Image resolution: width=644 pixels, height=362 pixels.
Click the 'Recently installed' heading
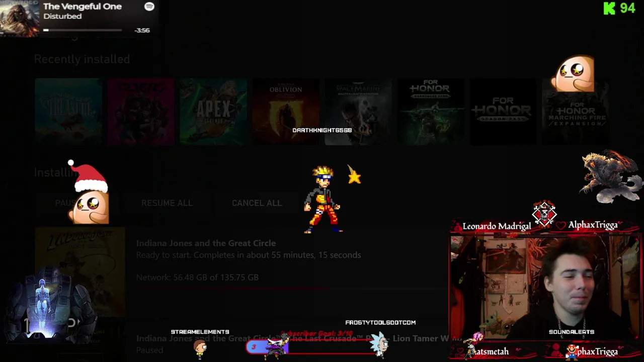point(82,59)
